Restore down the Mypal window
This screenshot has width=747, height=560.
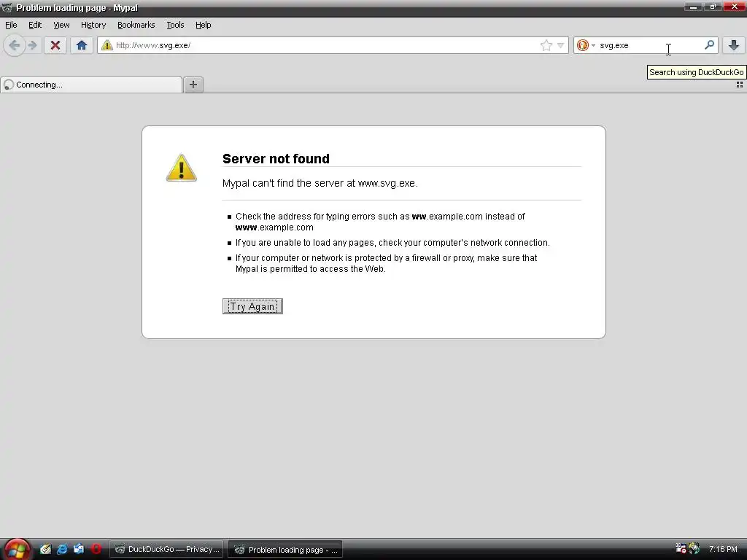(x=713, y=7)
